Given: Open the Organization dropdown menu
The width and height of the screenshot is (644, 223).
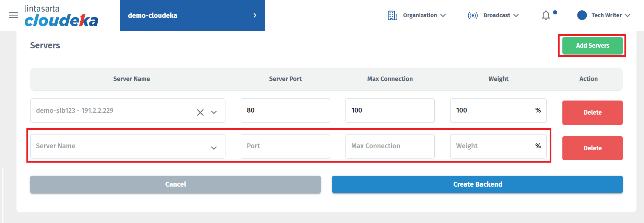Looking at the screenshot, I should (424, 15).
